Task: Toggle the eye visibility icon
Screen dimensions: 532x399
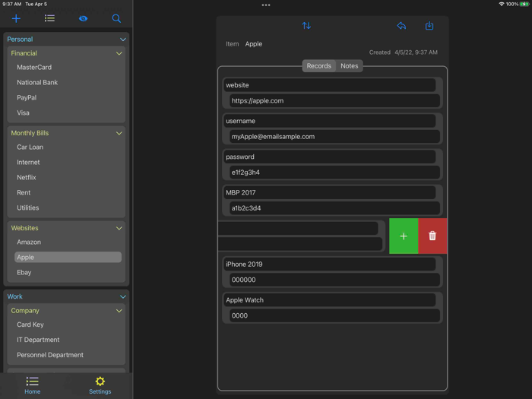Action: point(83,18)
